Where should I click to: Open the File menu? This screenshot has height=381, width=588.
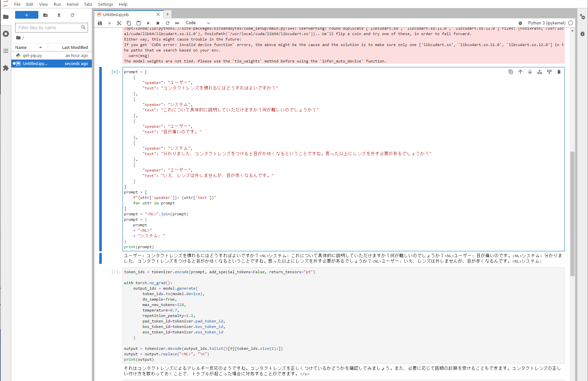17,4
